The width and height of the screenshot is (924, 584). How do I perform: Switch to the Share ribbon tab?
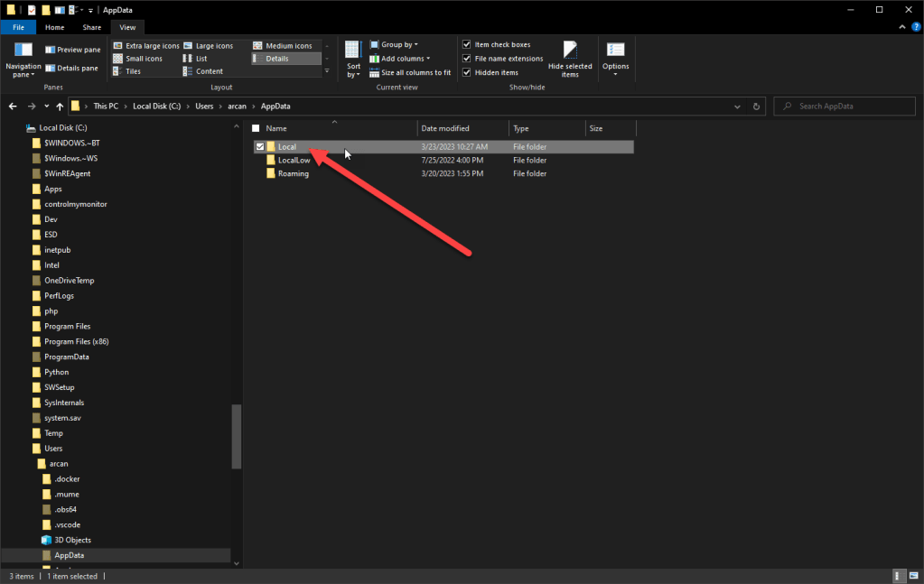pyautogui.click(x=91, y=28)
